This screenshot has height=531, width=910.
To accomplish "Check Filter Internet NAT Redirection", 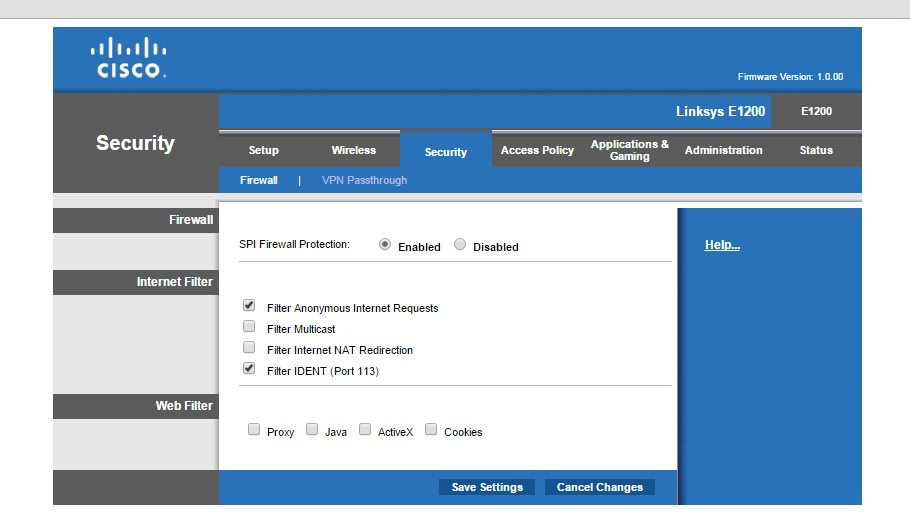I will point(249,347).
